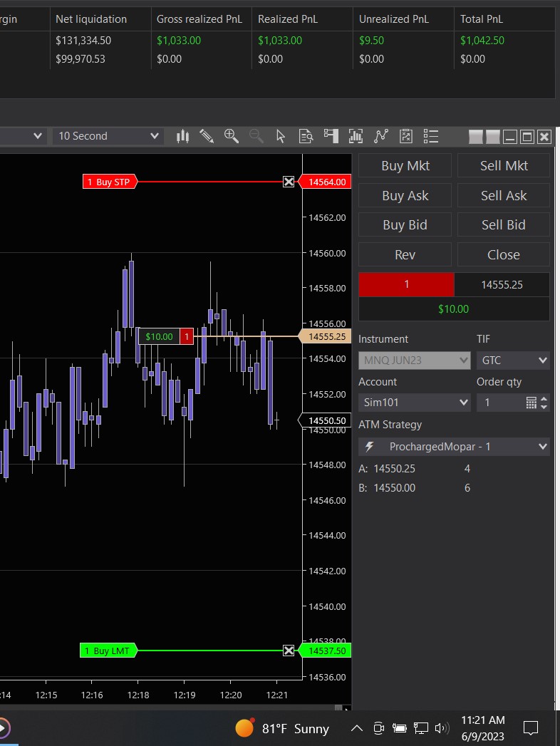This screenshot has height=746, width=560.
Task: Cancel the Buy STP order via X
Action: [289, 182]
